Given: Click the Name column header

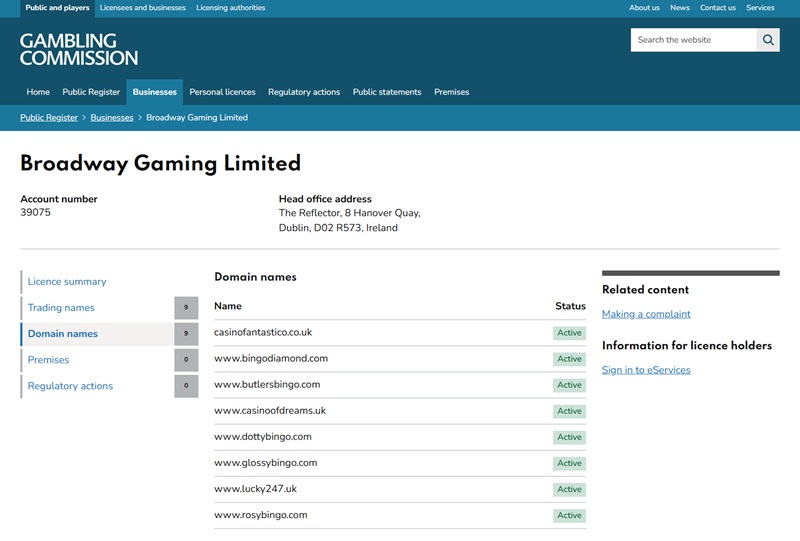Looking at the screenshot, I should coord(228,306).
